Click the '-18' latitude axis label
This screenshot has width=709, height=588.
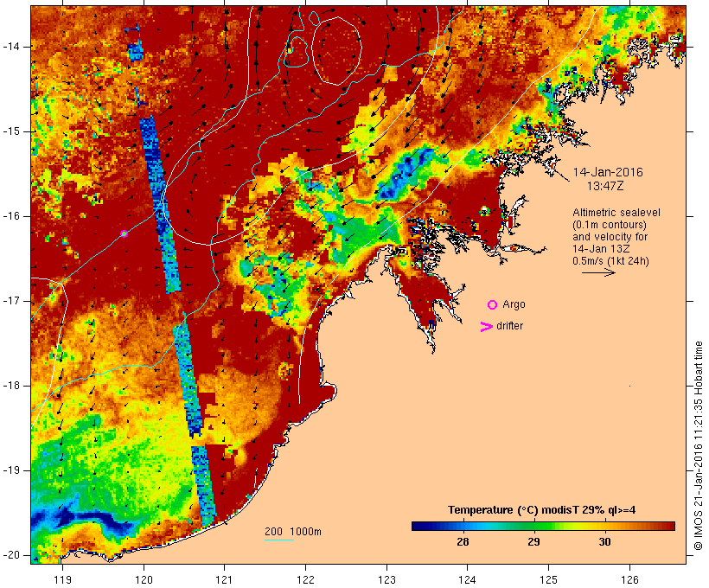click(x=12, y=386)
